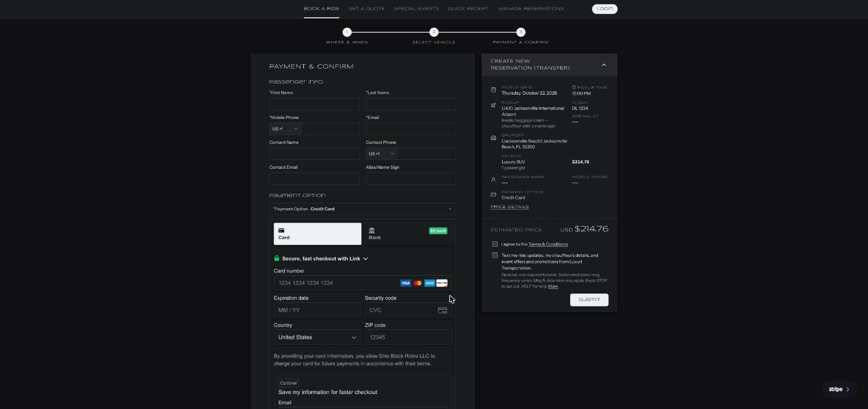Click the pickup date calendar icon
Viewport: 868px width, 409px height.
pyautogui.click(x=493, y=90)
